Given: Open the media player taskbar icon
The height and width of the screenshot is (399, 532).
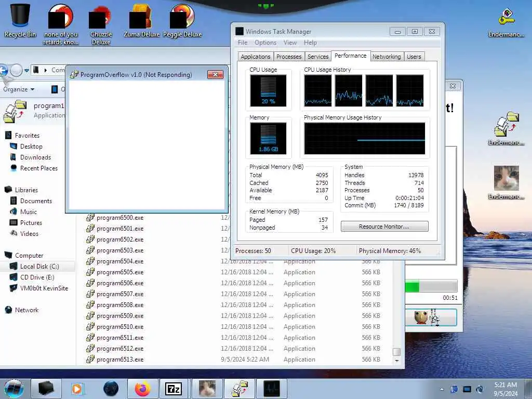Looking at the screenshot, I should [77, 389].
